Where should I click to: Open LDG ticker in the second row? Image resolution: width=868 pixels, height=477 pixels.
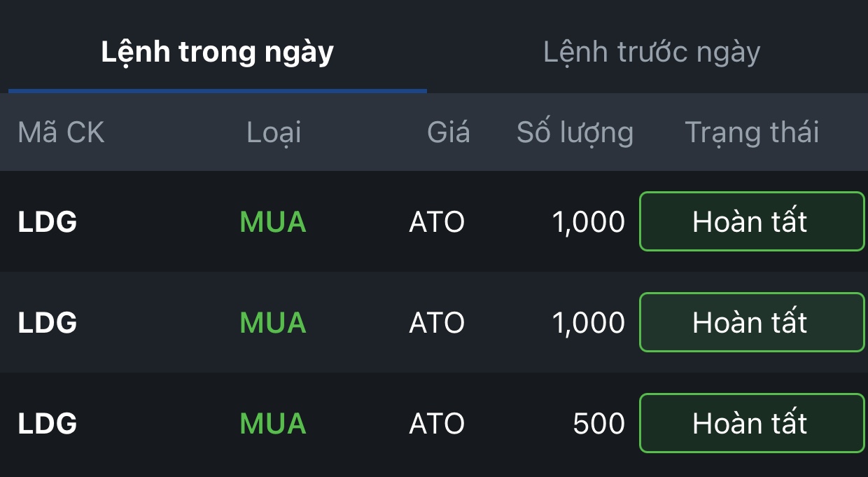tap(48, 323)
